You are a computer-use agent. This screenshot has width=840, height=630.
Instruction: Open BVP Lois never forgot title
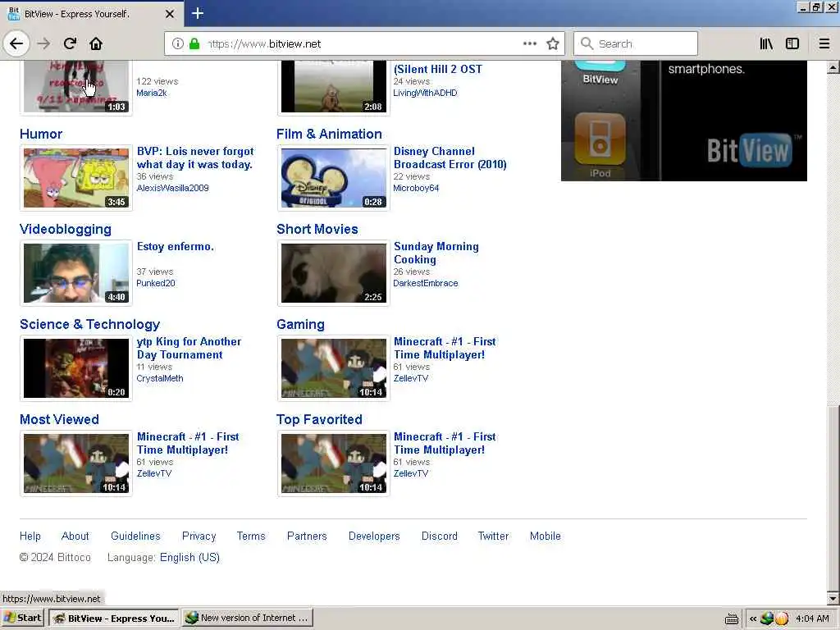point(195,158)
